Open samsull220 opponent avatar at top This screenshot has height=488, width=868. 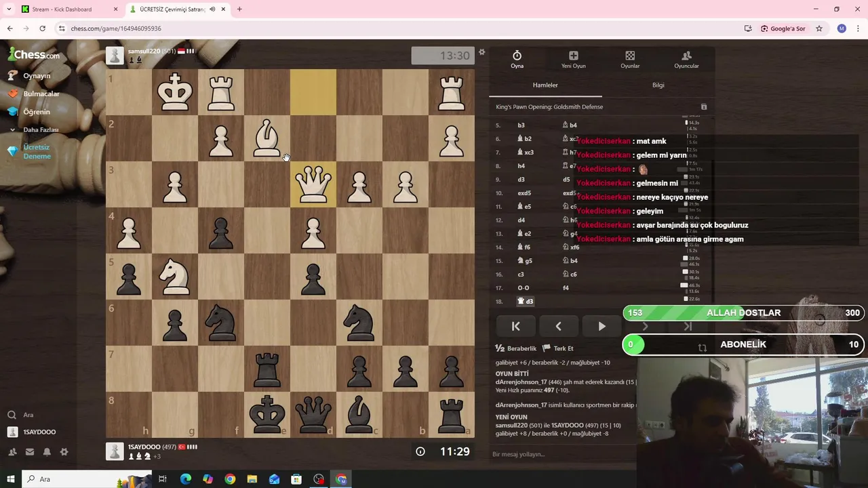coord(115,56)
